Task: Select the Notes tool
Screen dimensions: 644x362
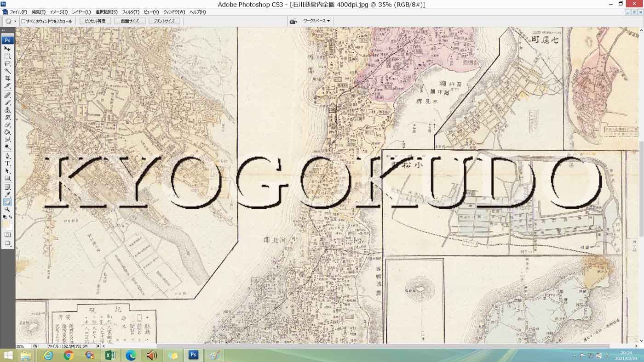Action: click(x=7, y=187)
